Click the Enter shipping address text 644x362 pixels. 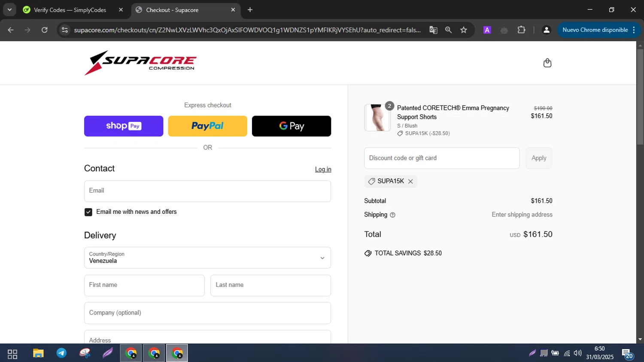tap(522, 215)
